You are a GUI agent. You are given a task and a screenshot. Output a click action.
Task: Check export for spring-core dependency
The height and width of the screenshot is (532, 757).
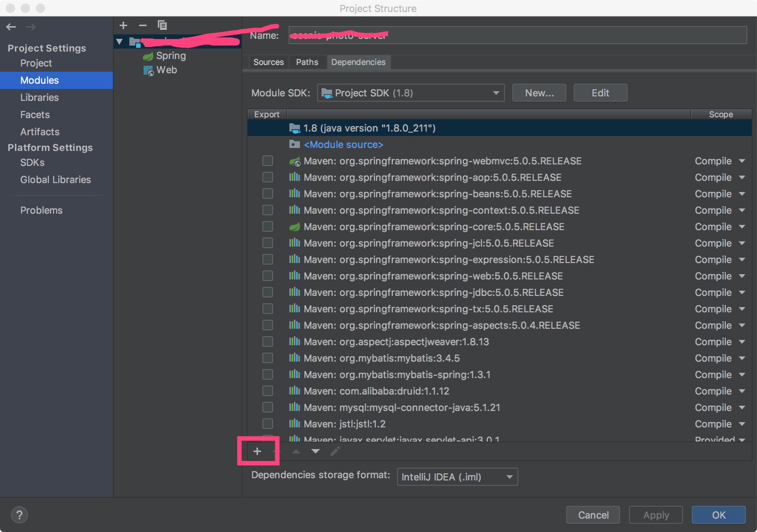pyautogui.click(x=268, y=227)
